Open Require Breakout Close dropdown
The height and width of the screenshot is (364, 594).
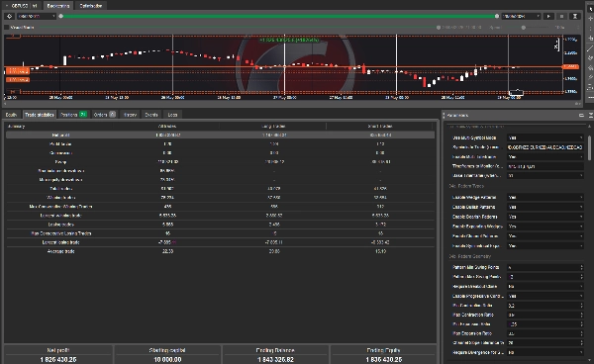(x=545, y=287)
